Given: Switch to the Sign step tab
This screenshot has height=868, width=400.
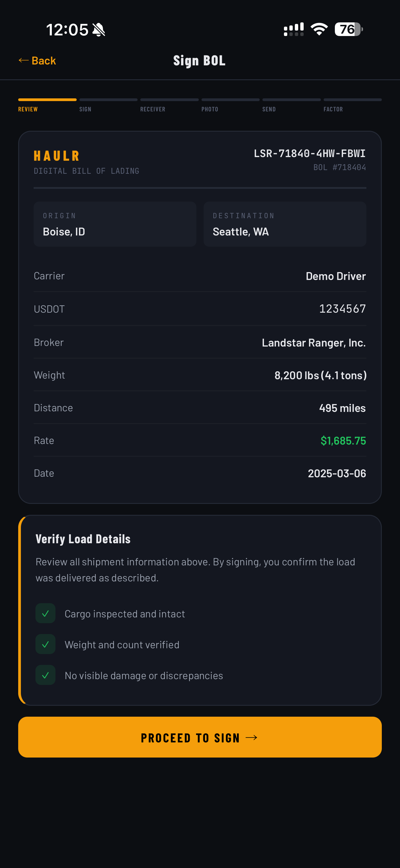Looking at the screenshot, I should (x=85, y=109).
